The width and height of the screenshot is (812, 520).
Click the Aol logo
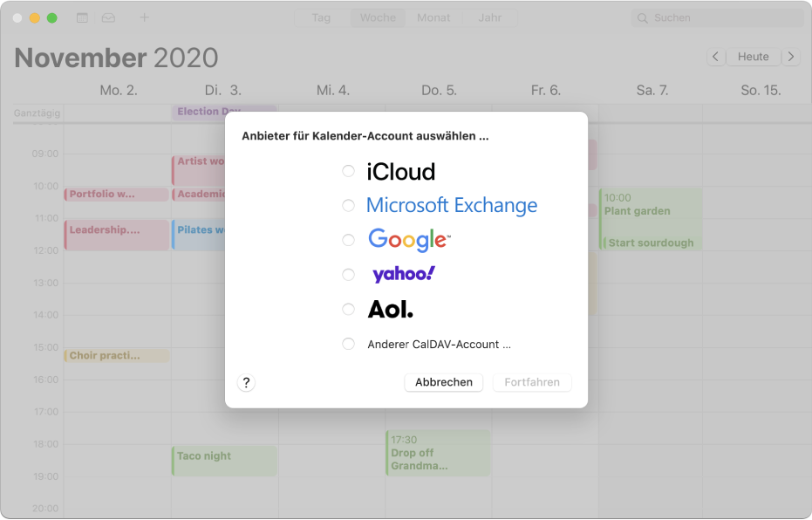click(x=391, y=309)
